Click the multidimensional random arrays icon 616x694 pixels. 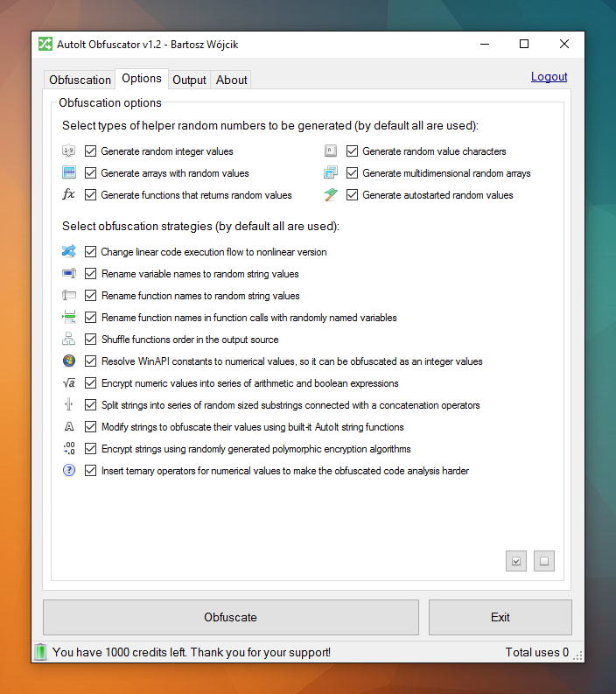point(330,172)
